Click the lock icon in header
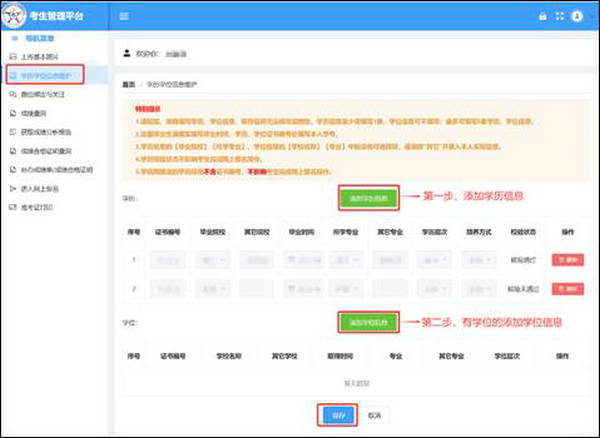The height and width of the screenshot is (438, 600). [543, 16]
